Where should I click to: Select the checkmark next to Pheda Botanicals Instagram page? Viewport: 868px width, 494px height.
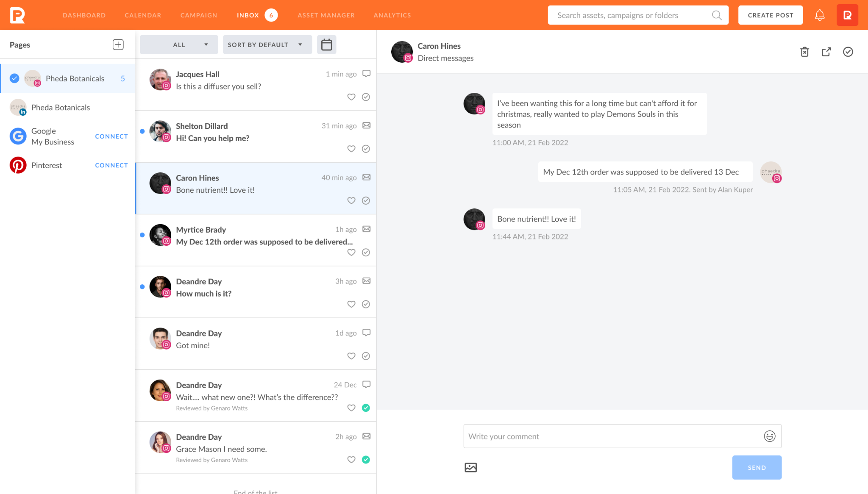click(14, 78)
